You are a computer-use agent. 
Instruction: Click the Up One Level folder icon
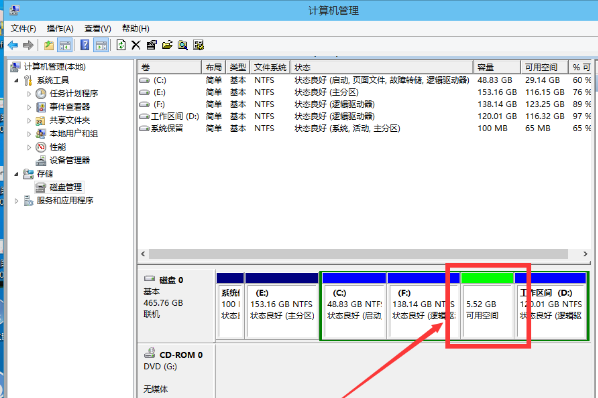click(x=49, y=45)
